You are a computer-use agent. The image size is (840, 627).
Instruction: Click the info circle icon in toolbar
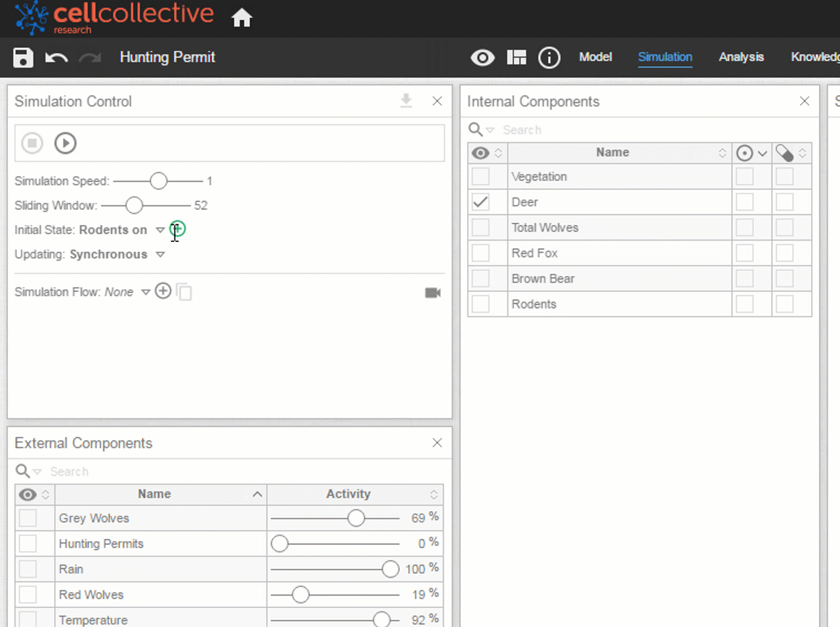(549, 58)
